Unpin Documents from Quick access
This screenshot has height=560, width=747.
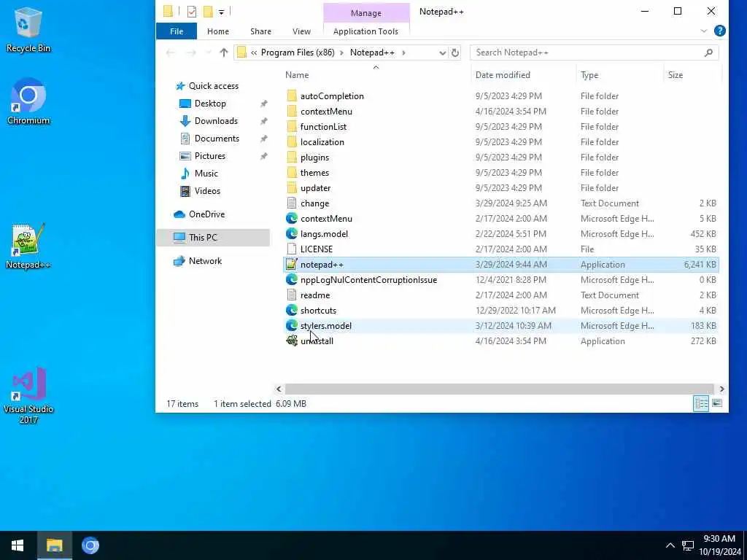[x=263, y=139]
